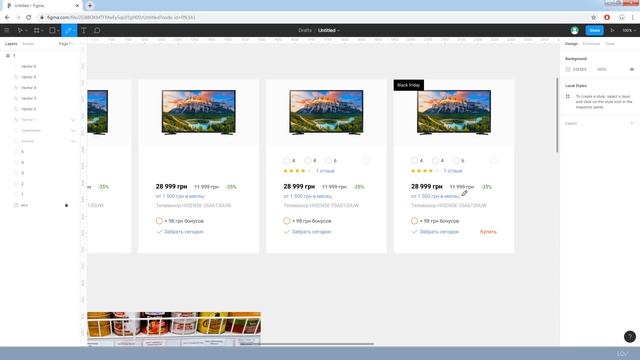Open a new browser tab
Image resolution: width=640 pixels, height=360 pixels.
(90, 6)
